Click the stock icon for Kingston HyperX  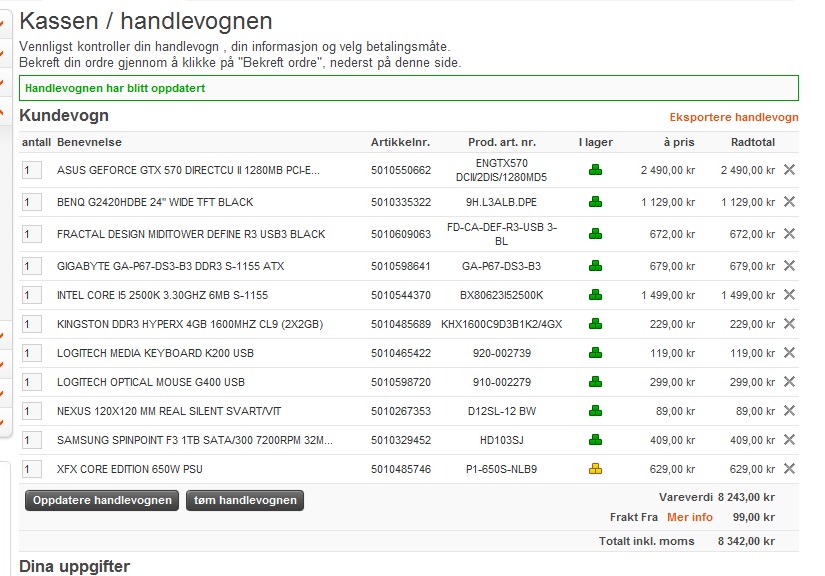[x=595, y=324]
